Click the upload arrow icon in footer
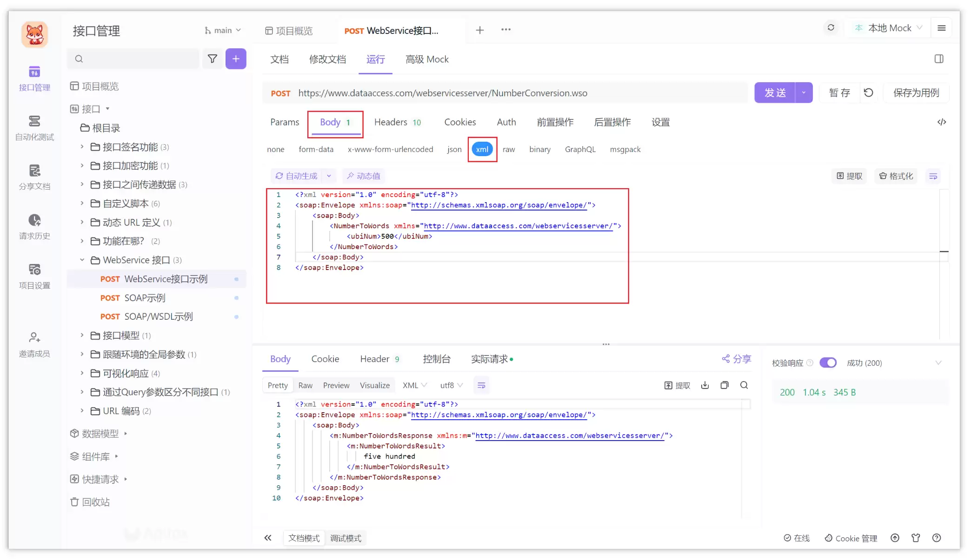Viewport: 970px width, 560px height. coord(895,538)
